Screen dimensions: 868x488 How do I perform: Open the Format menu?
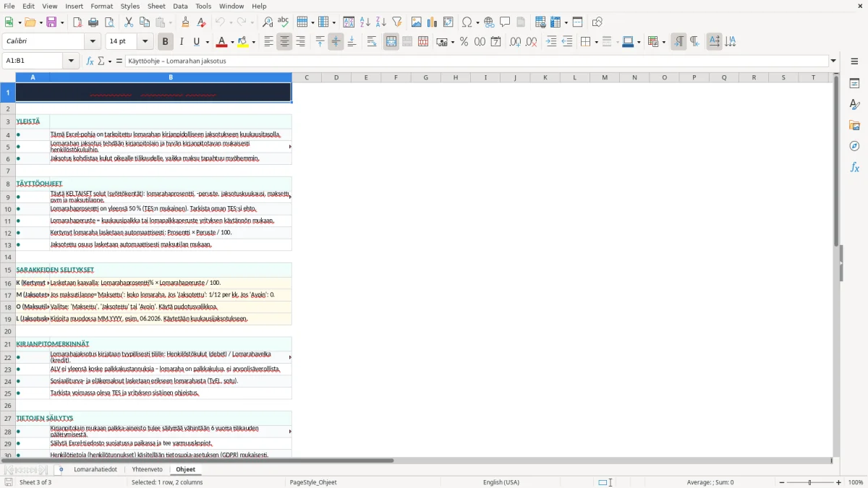(x=102, y=6)
